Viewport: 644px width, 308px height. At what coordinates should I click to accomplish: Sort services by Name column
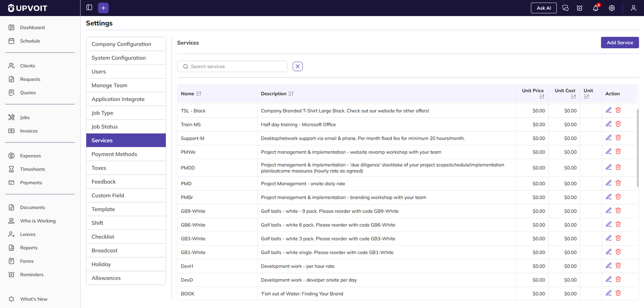(198, 93)
